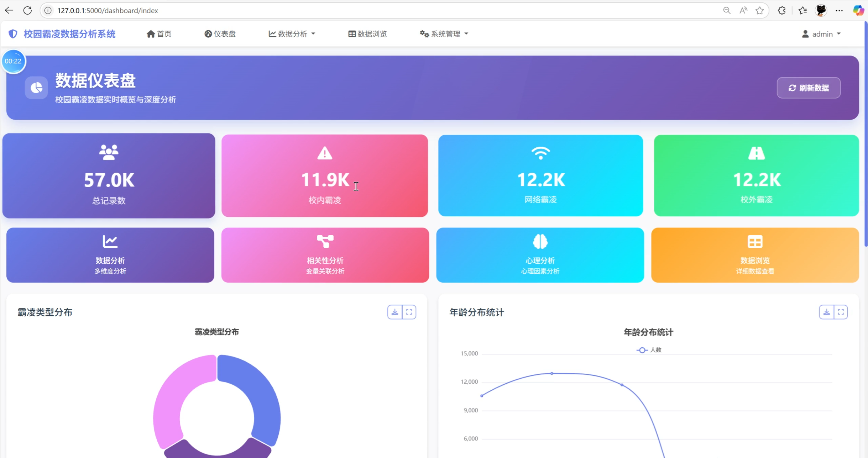Download the 年龄分布统计 chart
The width and height of the screenshot is (868, 458).
(x=826, y=312)
